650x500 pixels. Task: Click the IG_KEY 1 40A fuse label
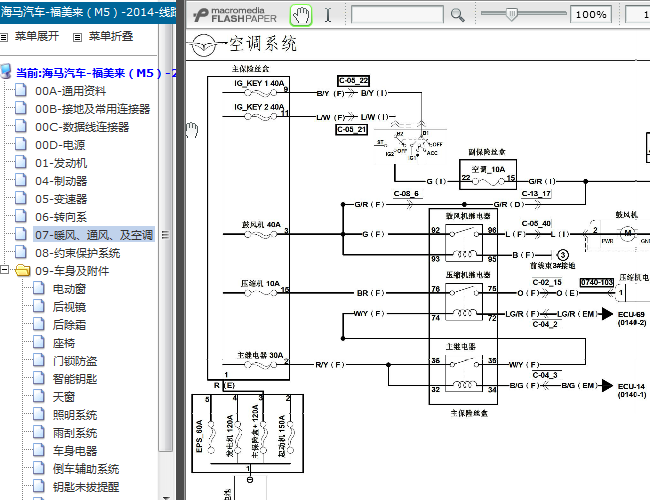(x=259, y=83)
